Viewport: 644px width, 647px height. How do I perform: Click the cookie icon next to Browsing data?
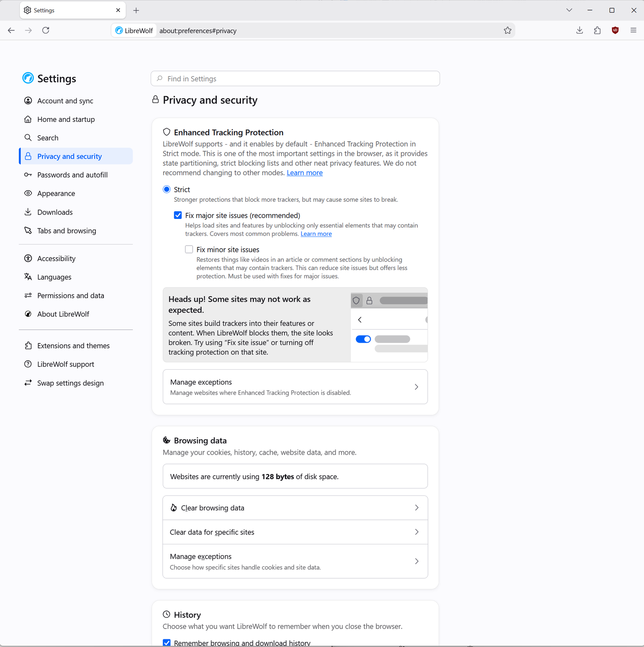tap(167, 440)
